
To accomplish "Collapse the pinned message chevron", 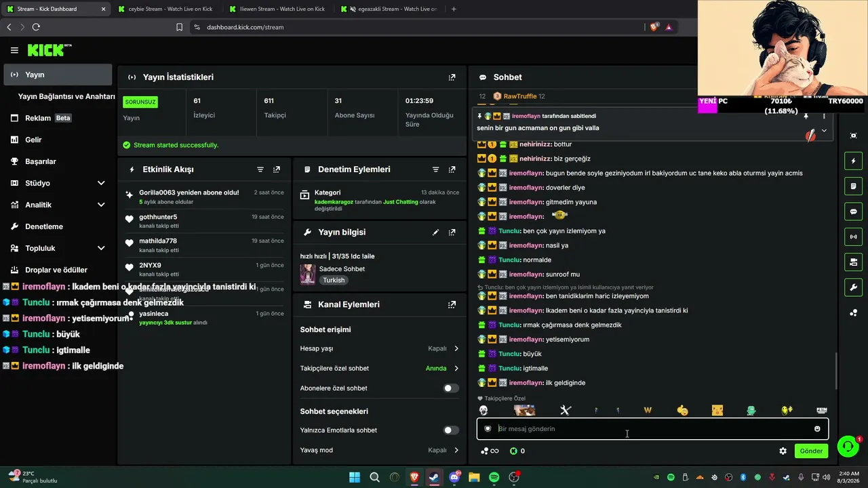I will pyautogui.click(x=824, y=130).
